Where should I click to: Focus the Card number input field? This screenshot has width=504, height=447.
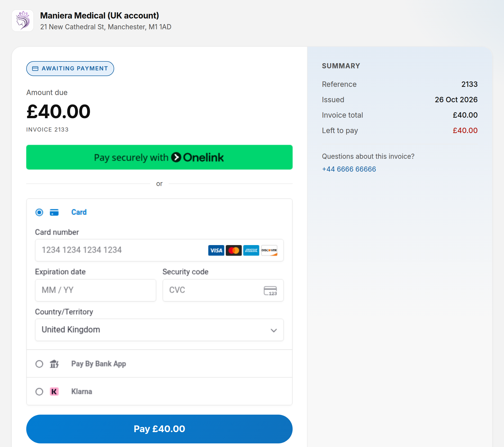159,250
